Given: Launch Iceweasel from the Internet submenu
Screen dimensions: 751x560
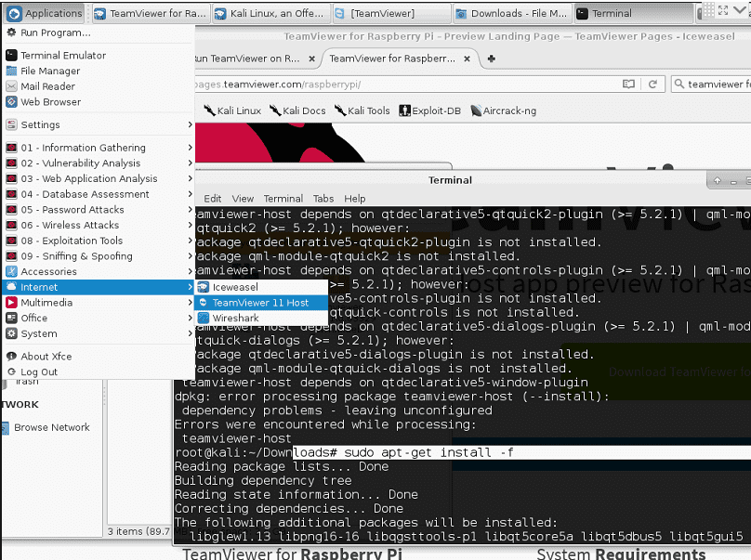Looking at the screenshot, I should 234,287.
